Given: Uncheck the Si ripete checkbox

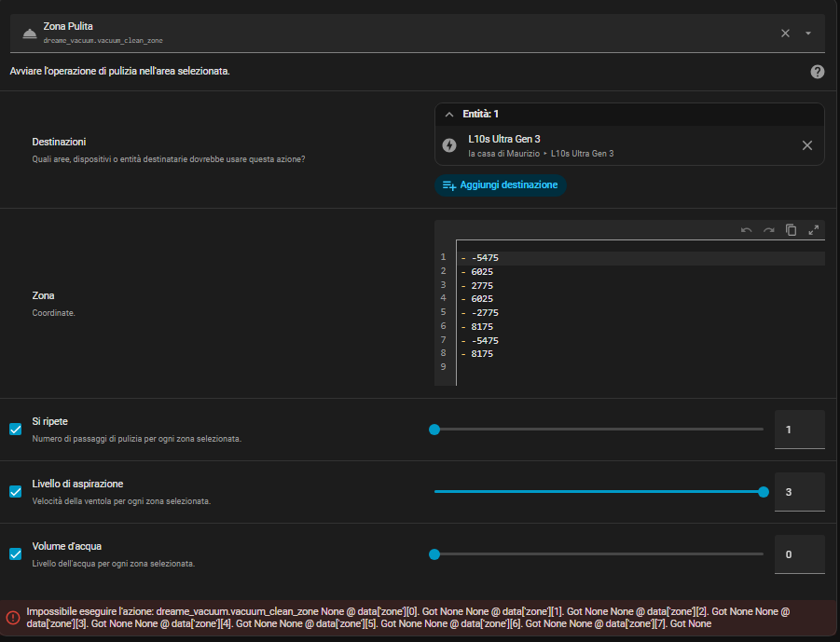Looking at the screenshot, I should [x=16, y=430].
